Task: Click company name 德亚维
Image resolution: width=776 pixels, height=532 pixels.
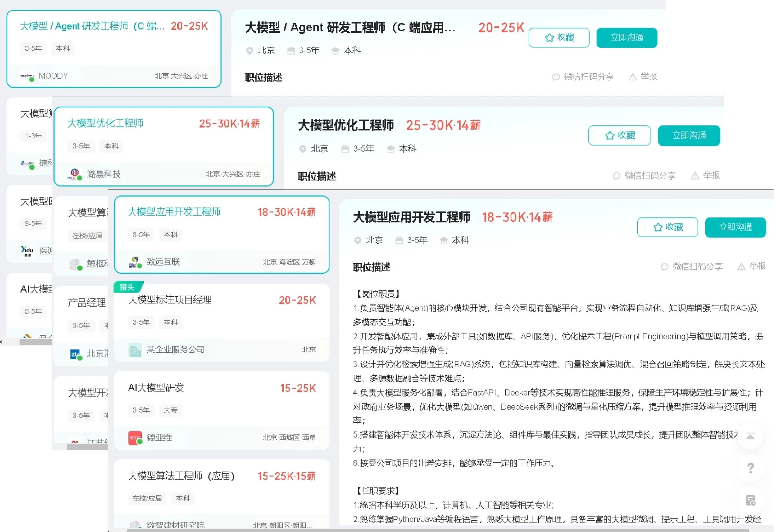Action: click(159, 438)
